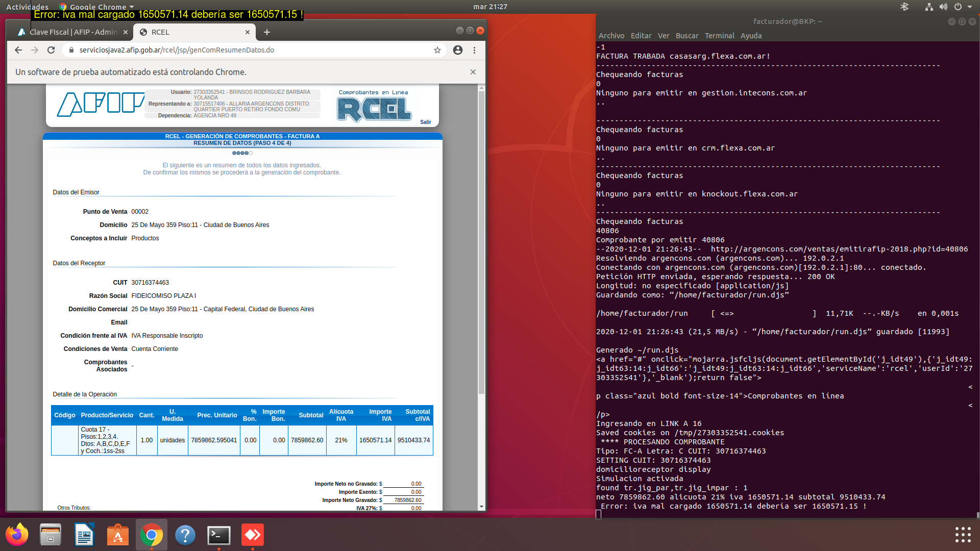Show applications grid
Screen dimensions: 980x551
[x=963, y=535]
